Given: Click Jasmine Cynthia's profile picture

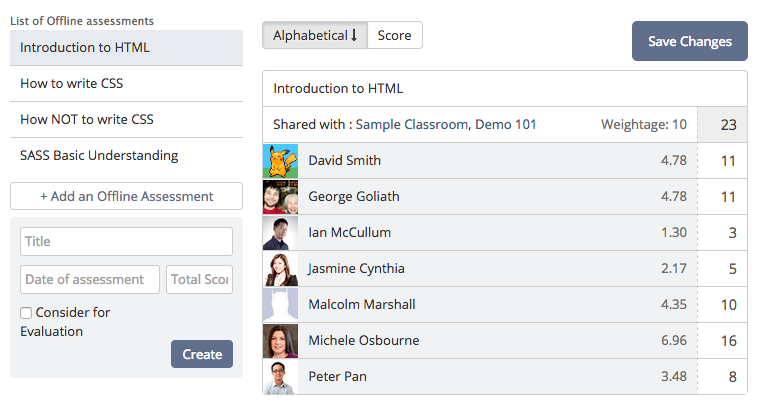Looking at the screenshot, I should [x=280, y=269].
